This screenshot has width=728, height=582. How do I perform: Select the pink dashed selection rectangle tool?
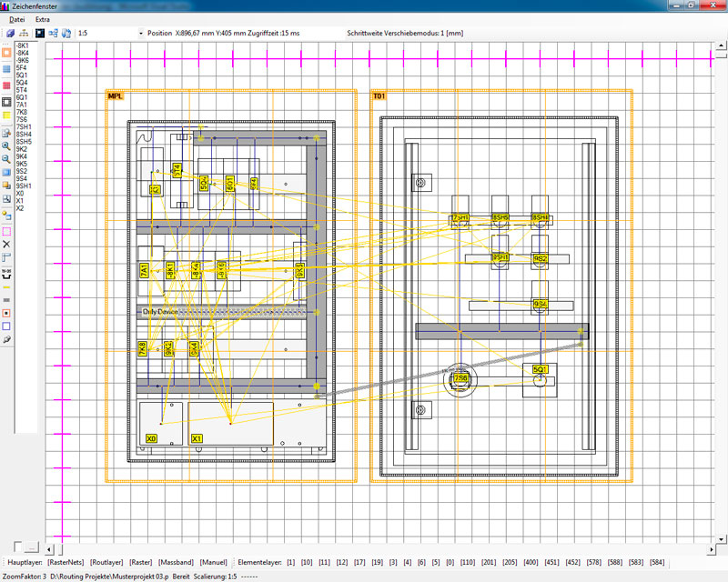[6, 231]
